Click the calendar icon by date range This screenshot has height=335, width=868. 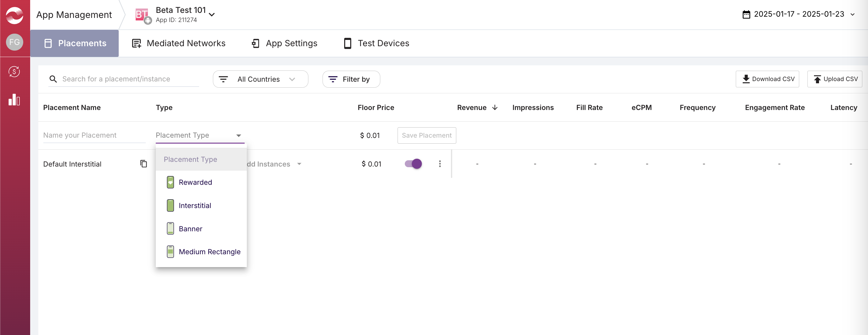click(746, 14)
